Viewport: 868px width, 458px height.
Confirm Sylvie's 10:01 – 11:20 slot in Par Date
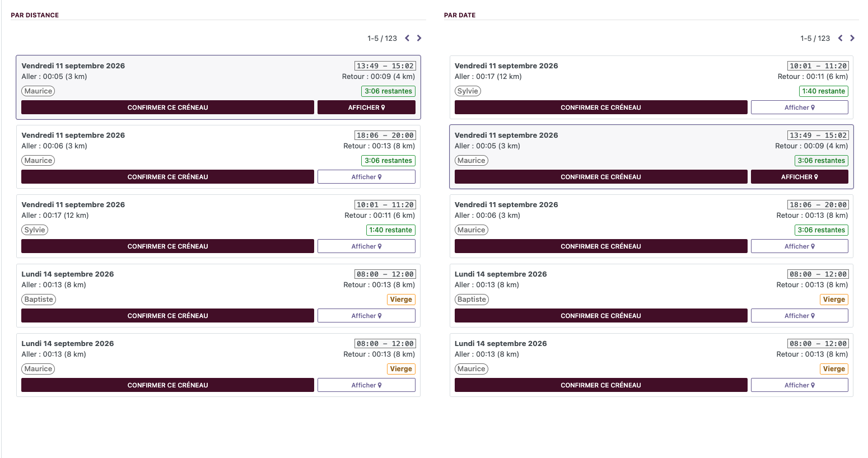click(601, 108)
